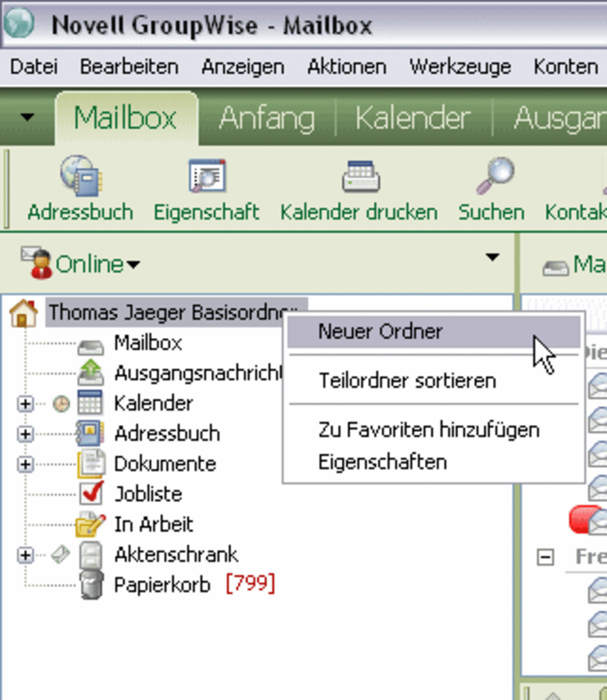
Task: Click the red [799] Papierkorb count
Action: [251, 583]
